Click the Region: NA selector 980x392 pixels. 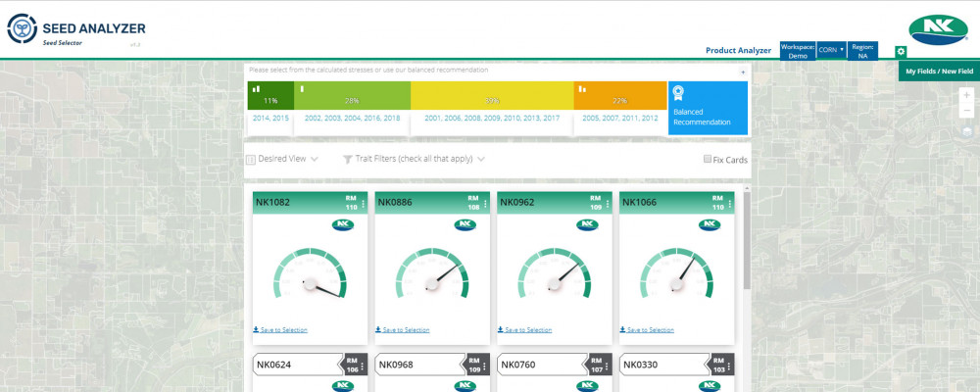click(x=862, y=51)
